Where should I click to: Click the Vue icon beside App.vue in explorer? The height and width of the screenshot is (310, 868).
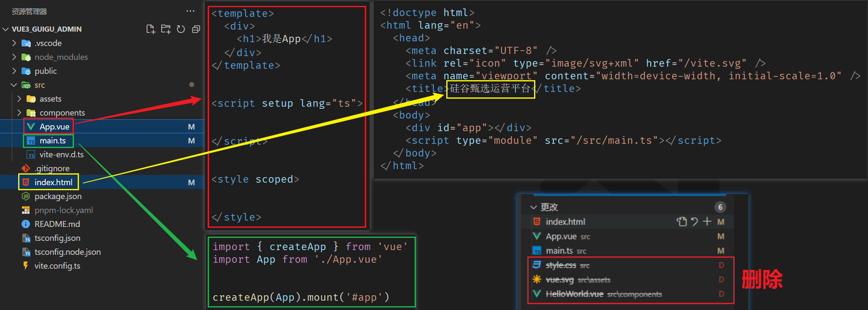click(31, 127)
